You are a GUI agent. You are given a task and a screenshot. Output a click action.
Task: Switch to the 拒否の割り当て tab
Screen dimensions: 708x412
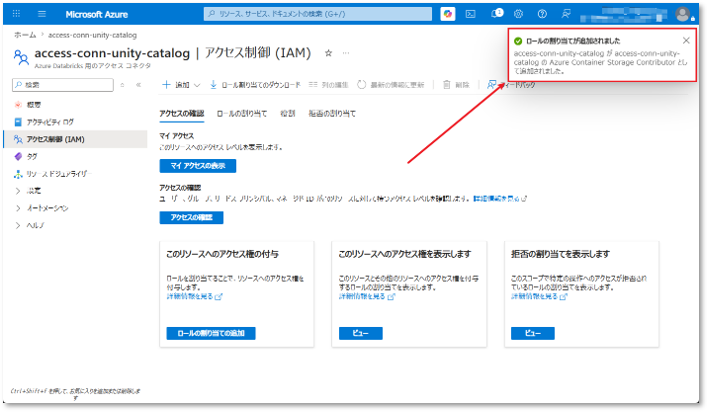click(x=332, y=113)
